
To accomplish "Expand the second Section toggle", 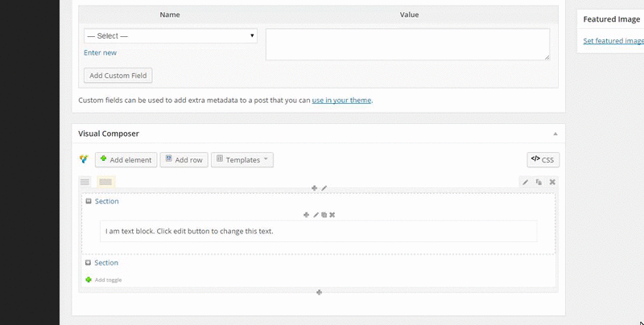I will (89, 263).
